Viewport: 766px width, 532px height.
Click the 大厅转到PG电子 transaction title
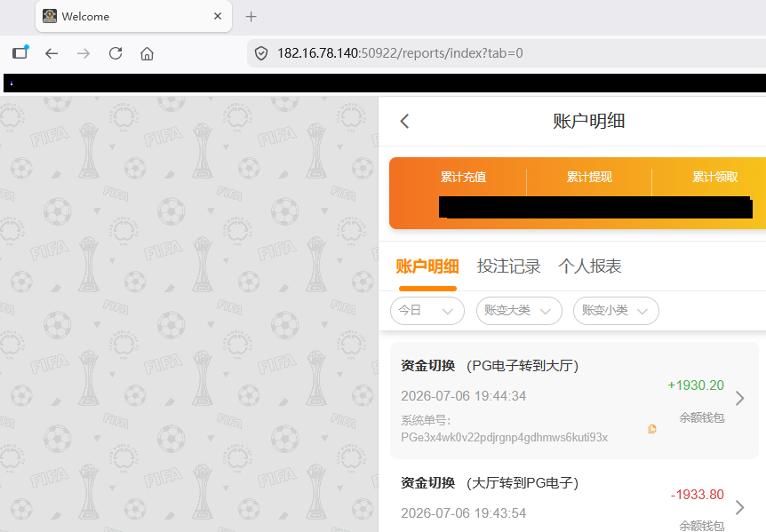pyautogui.click(x=523, y=482)
